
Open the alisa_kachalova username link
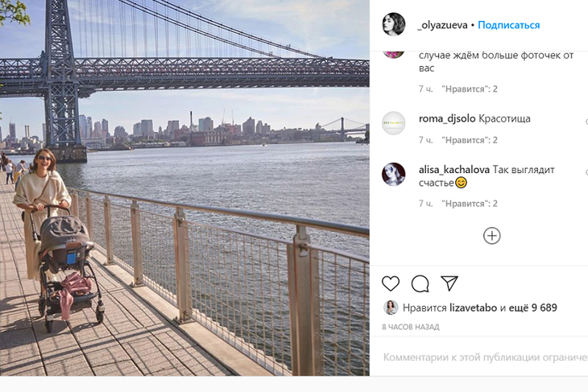(455, 170)
